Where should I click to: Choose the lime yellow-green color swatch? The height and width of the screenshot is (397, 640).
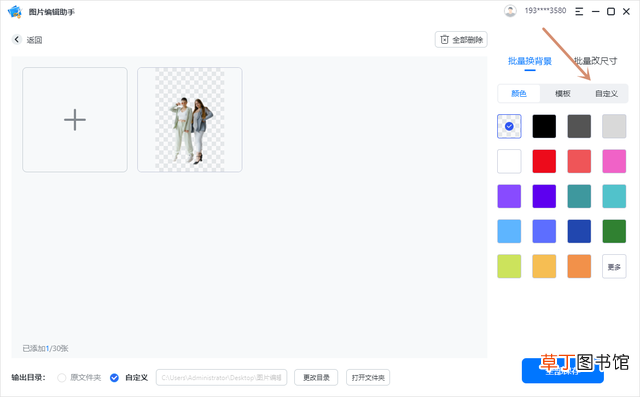[509, 266]
